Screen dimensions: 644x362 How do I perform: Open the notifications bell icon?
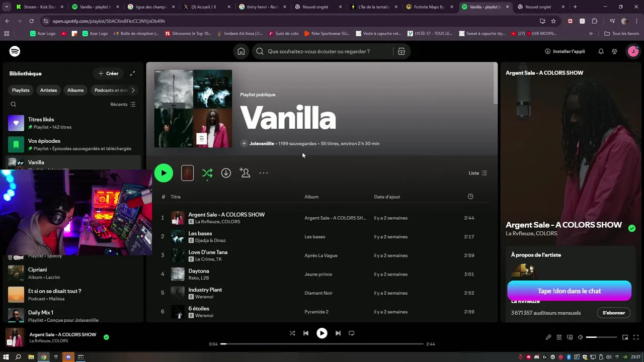point(601,51)
